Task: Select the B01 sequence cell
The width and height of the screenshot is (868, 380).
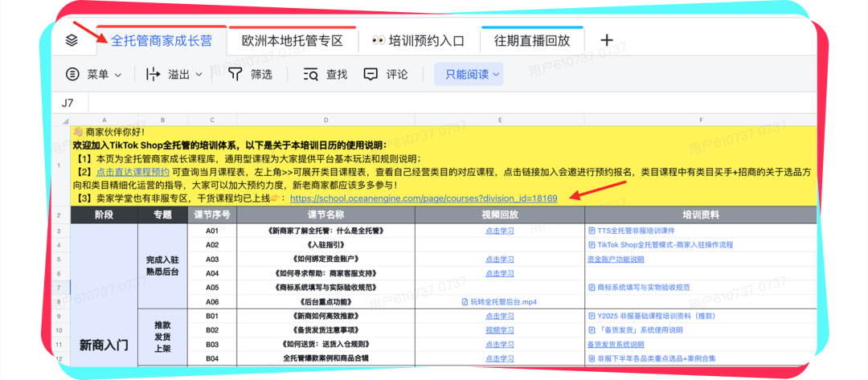Action: pyautogui.click(x=212, y=316)
